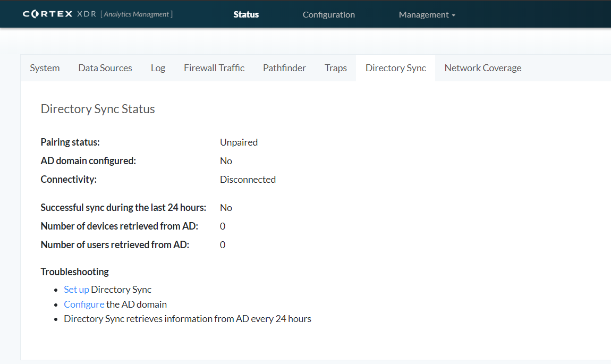Open the Management dropdown menu
The image size is (611, 364).
point(427,15)
